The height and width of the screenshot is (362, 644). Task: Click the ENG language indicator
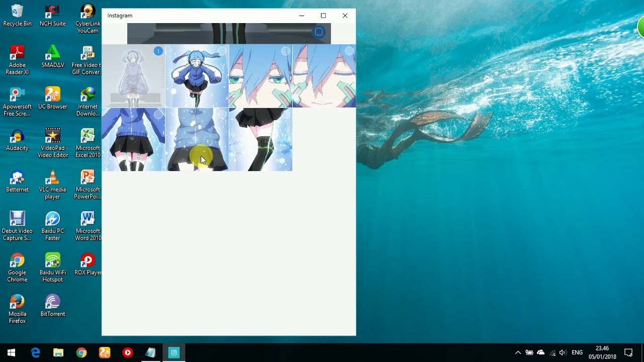(x=577, y=352)
